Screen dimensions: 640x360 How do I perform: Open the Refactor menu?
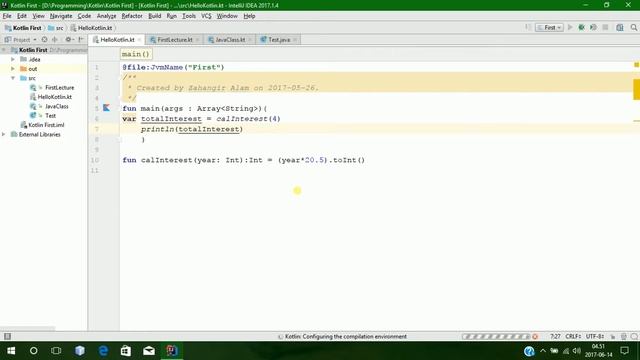[x=132, y=16]
